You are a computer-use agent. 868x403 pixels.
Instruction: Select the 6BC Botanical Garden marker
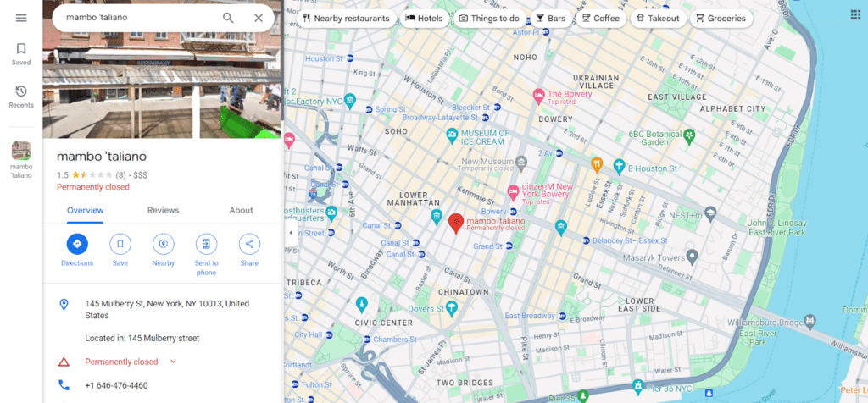click(x=689, y=135)
